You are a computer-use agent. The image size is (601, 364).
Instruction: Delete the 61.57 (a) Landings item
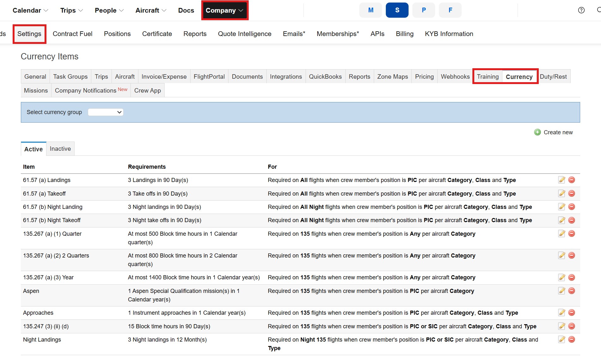pyautogui.click(x=572, y=180)
